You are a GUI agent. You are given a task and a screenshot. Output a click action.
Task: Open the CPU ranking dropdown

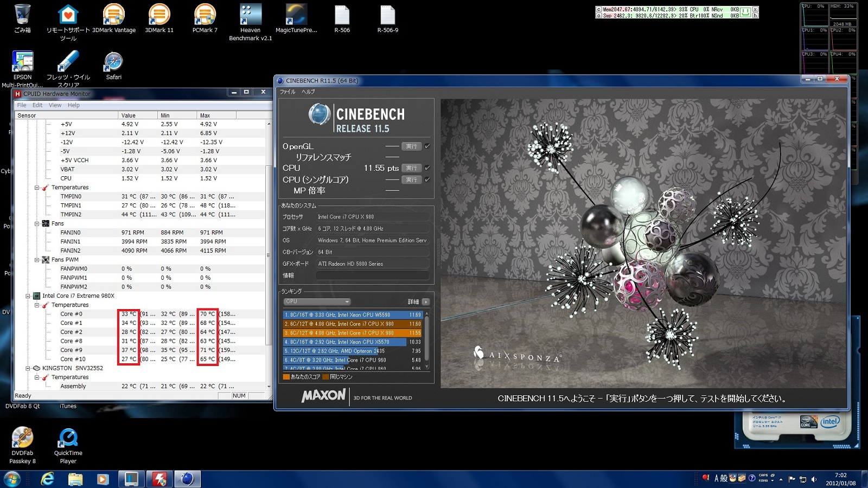(317, 301)
